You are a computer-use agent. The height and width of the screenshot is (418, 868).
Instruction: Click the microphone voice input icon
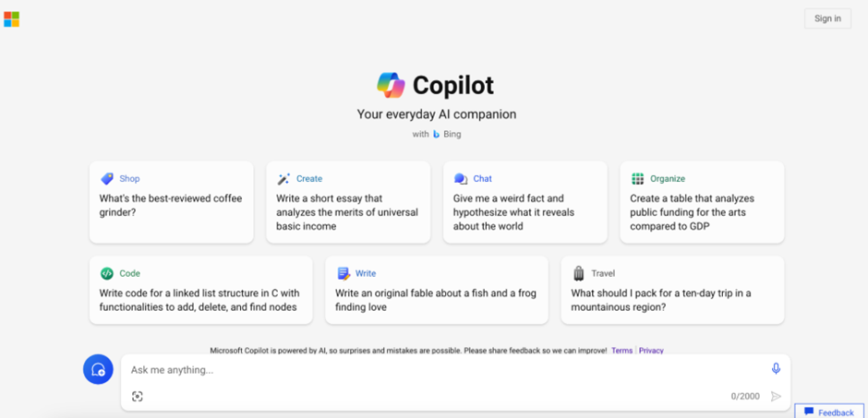776,369
